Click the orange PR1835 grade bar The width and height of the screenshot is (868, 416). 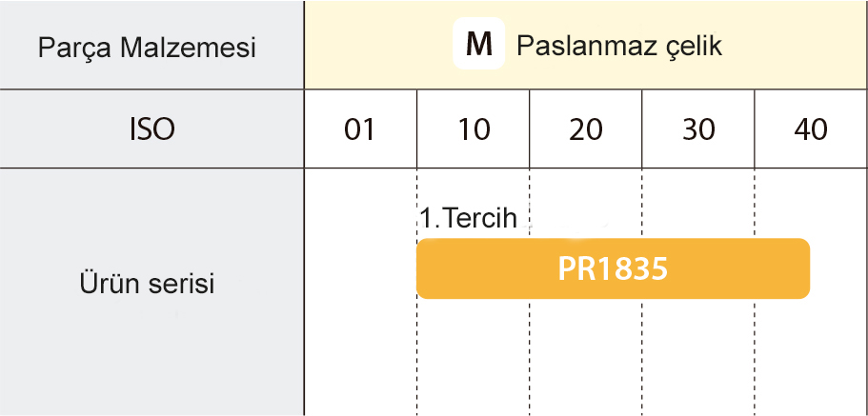[x=613, y=268]
